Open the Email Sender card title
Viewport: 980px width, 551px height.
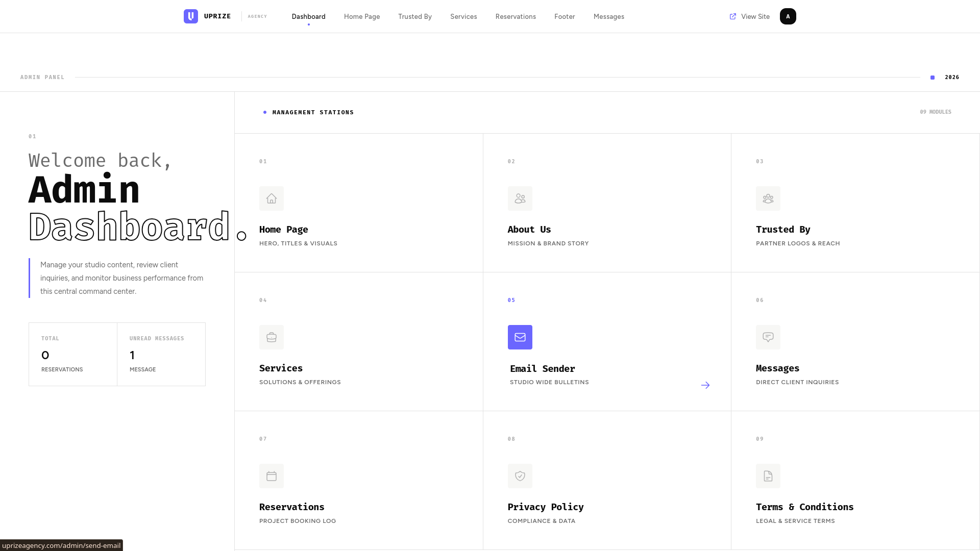pos(543,369)
